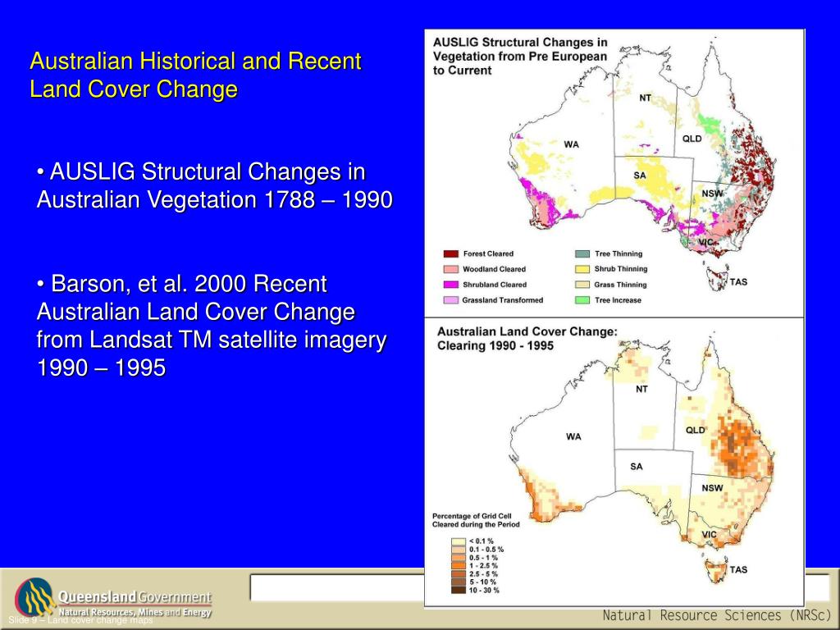The width and height of the screenshot is (840, 630).
Task: Click the 'Queensland Government' wordmark
Action: [135, 597]
